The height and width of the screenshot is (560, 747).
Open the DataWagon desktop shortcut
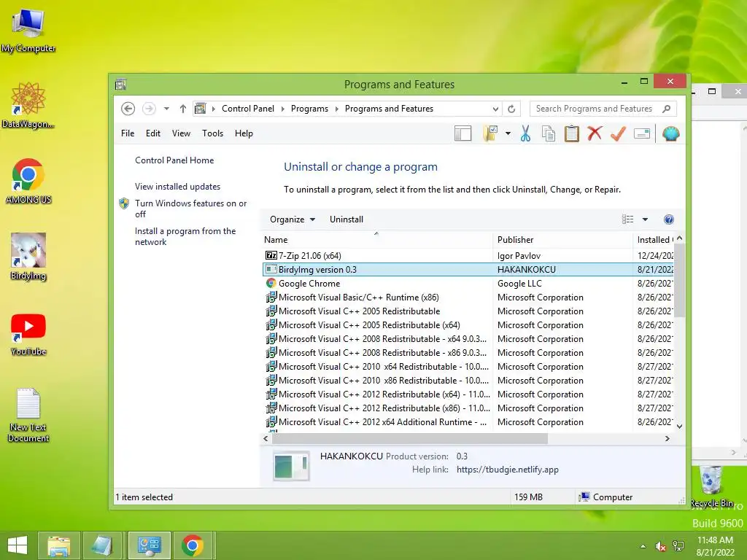click(28, 106)
